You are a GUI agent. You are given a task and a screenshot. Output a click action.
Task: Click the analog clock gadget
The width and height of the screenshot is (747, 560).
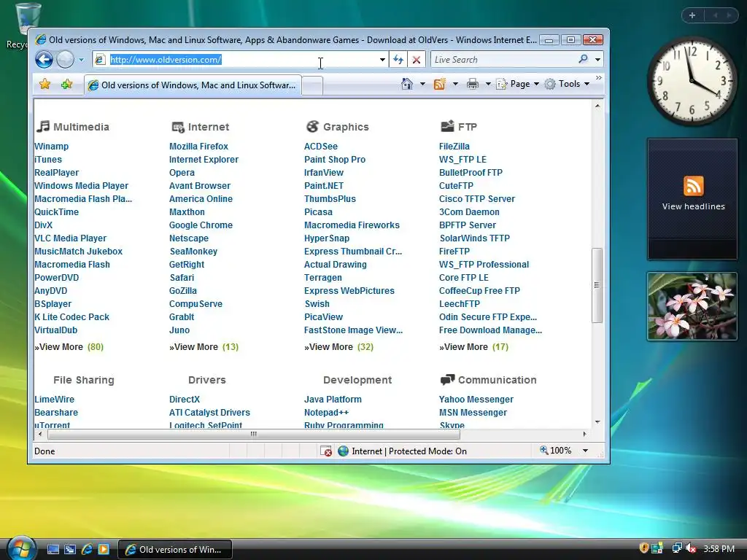[x=692, y=82]
